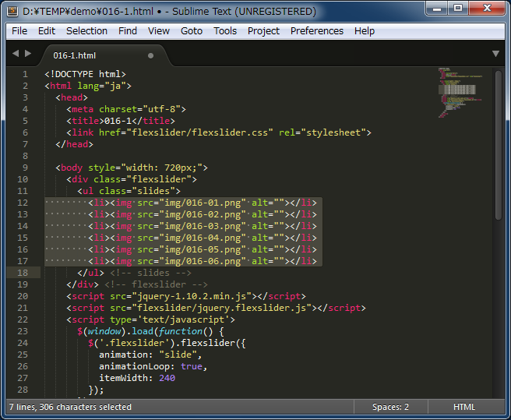Click the Spaces: 2 indentation setting

pyautogui.click(x=390, y=407)
